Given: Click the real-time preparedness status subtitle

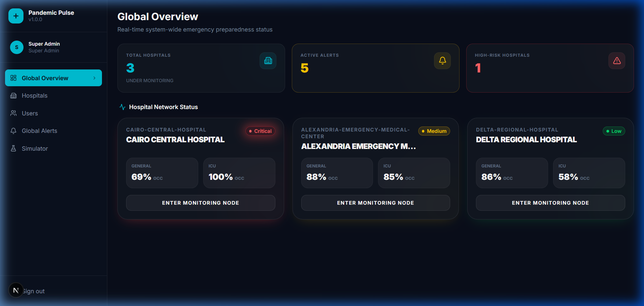Looking at the screenshot, I should (x=195, y=30).
